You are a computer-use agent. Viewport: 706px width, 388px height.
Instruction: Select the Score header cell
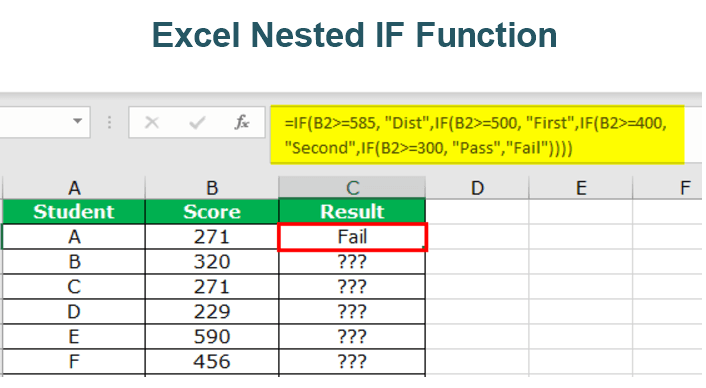(212, 212)
